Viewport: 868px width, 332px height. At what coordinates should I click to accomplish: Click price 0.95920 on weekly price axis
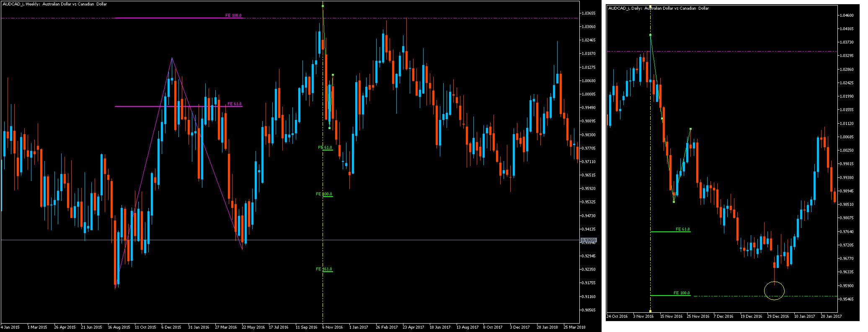(x=589, y=189)
